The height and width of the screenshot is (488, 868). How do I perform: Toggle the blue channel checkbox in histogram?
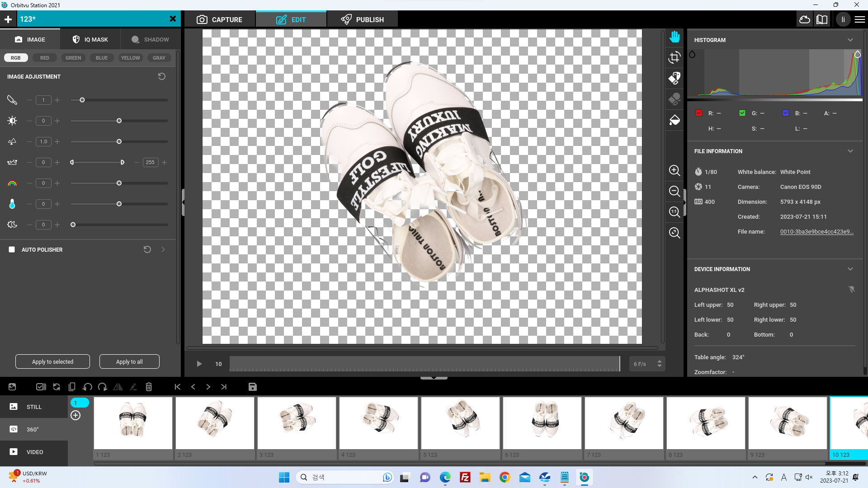pos(786,113)
